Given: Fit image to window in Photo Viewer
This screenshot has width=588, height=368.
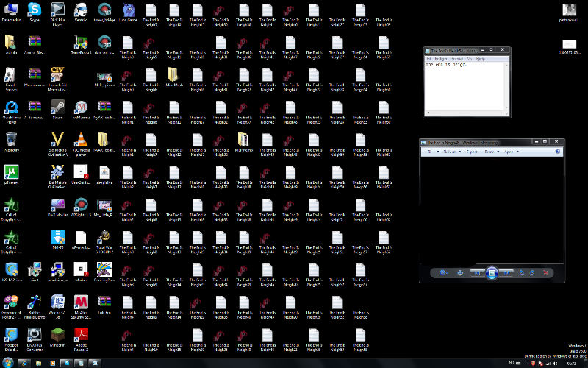Looking at the screenshot, I should [x=460, y=273].
